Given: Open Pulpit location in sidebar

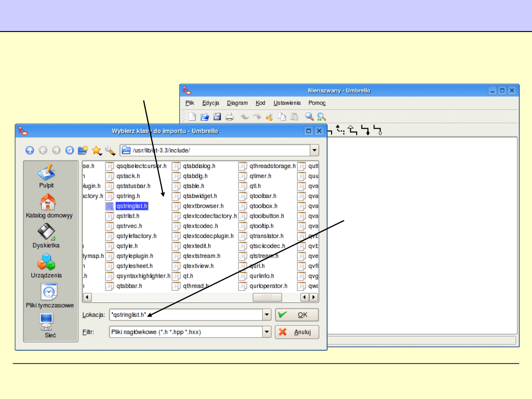Looking at the screenshot, I should point(47,176).
